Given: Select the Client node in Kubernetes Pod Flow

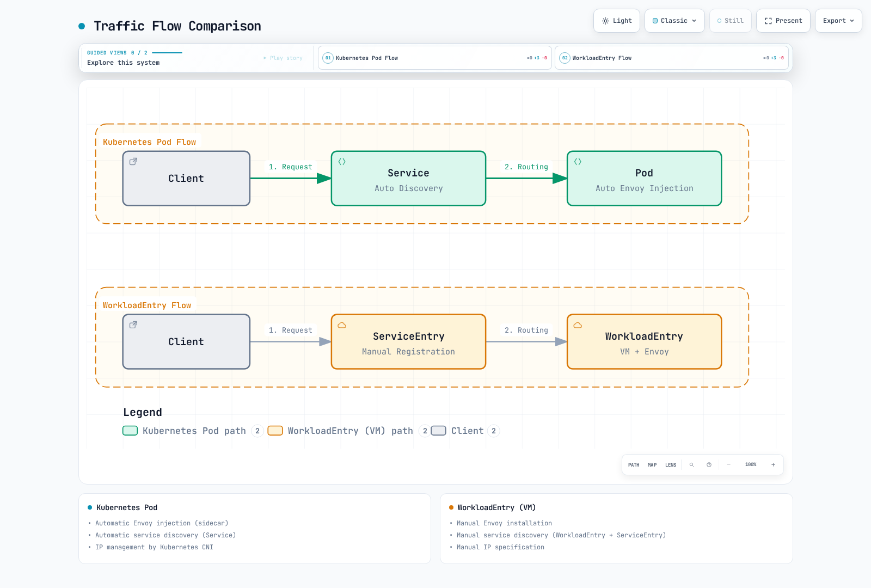Looking at the screenshot, I should (x=186, y=179).
